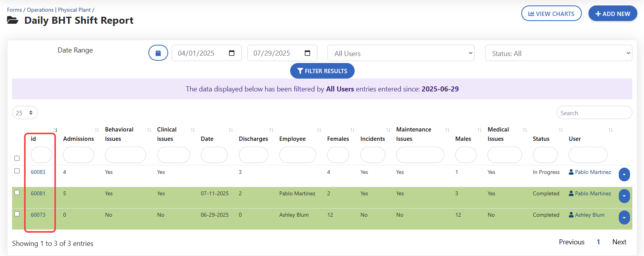
Task: Click the blue calendar icon button
Action: tap(158, 53)
